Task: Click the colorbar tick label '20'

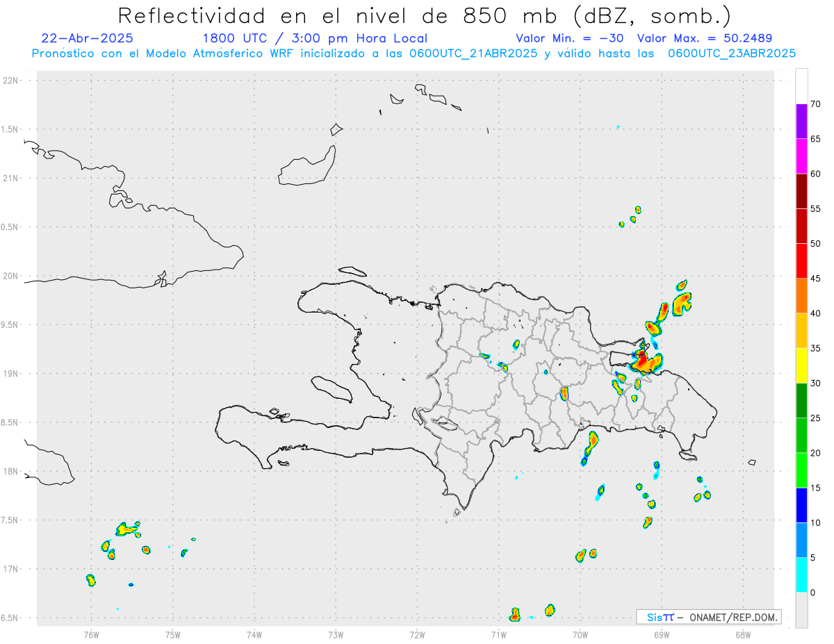Action: 815,453
